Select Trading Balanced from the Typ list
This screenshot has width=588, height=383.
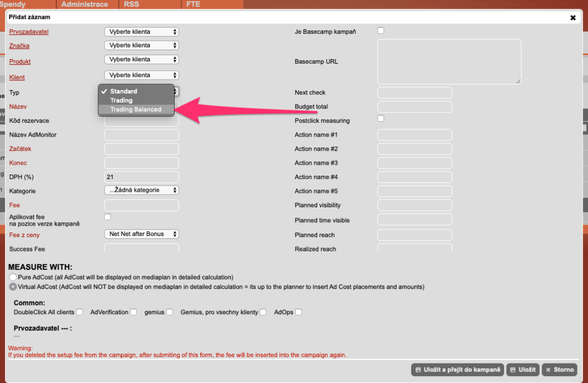point(136,110)
